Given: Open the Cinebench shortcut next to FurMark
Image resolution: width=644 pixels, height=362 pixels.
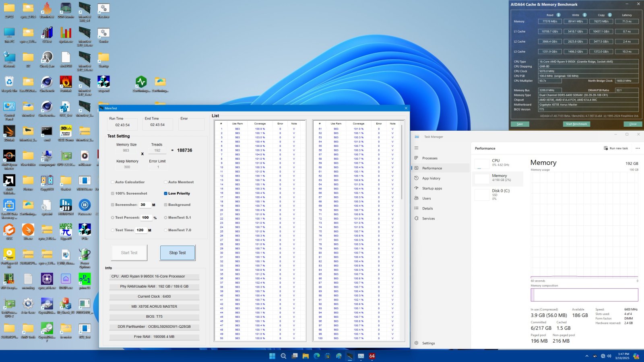Looking at the screenshot, I should tap(47, 84).
